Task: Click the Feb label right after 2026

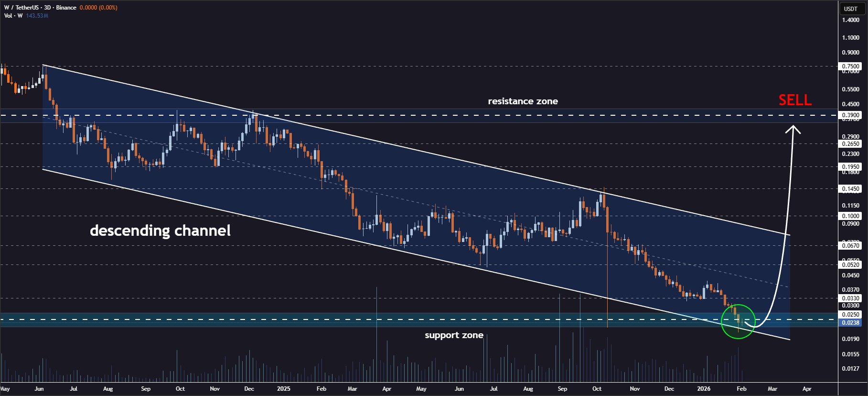Action: [x=741, y=389]
